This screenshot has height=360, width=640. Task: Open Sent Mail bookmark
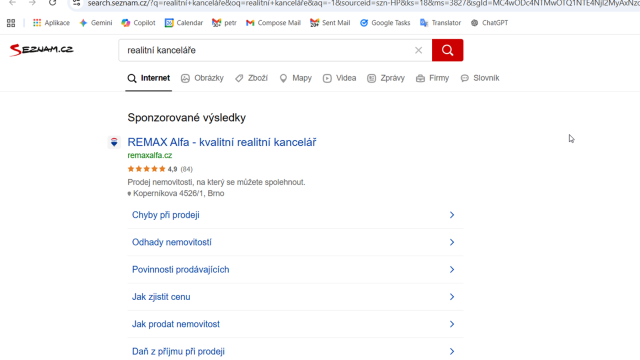coord(330,23)
